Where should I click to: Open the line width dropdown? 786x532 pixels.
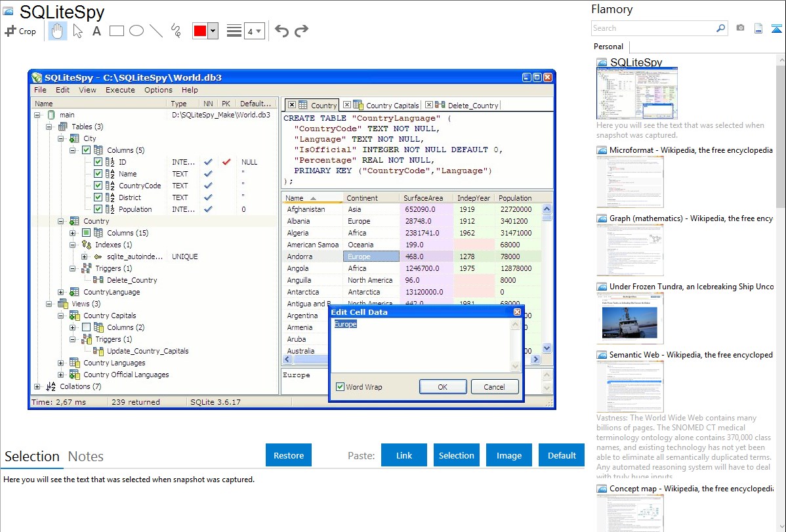254,31
